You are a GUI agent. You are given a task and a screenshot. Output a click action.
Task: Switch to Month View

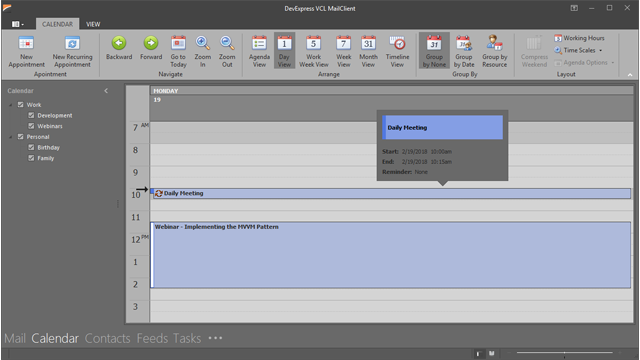pos(368,51)
